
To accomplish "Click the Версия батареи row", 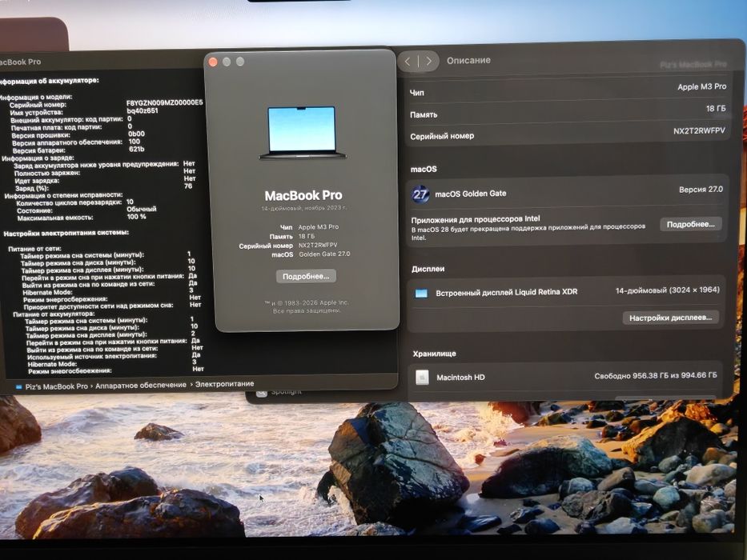I will click(78, 150).
